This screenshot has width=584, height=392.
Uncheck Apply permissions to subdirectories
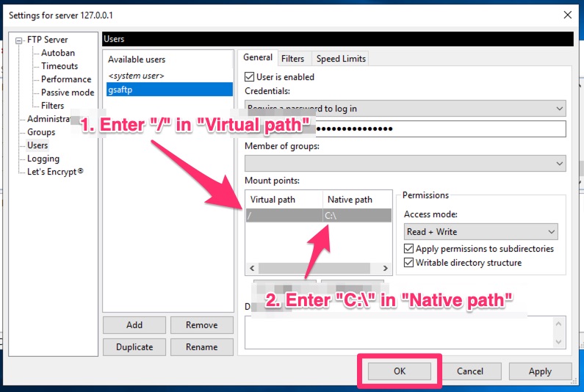409,249
